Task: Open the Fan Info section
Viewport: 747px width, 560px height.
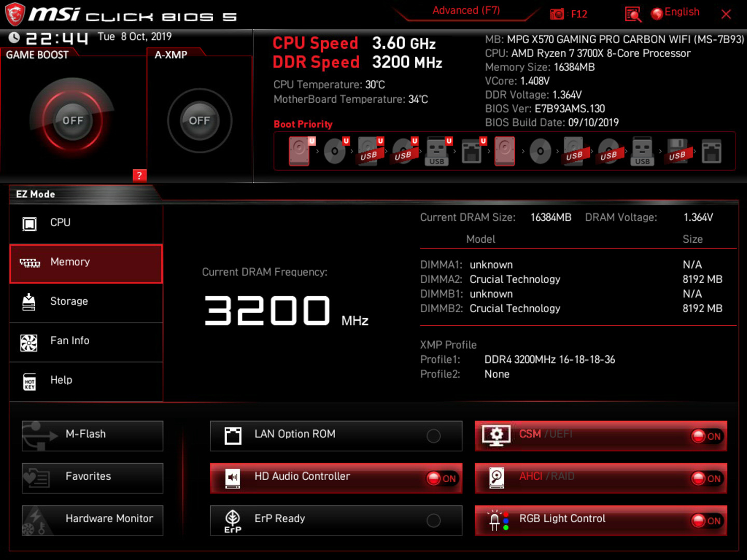Action: point(86,342)
